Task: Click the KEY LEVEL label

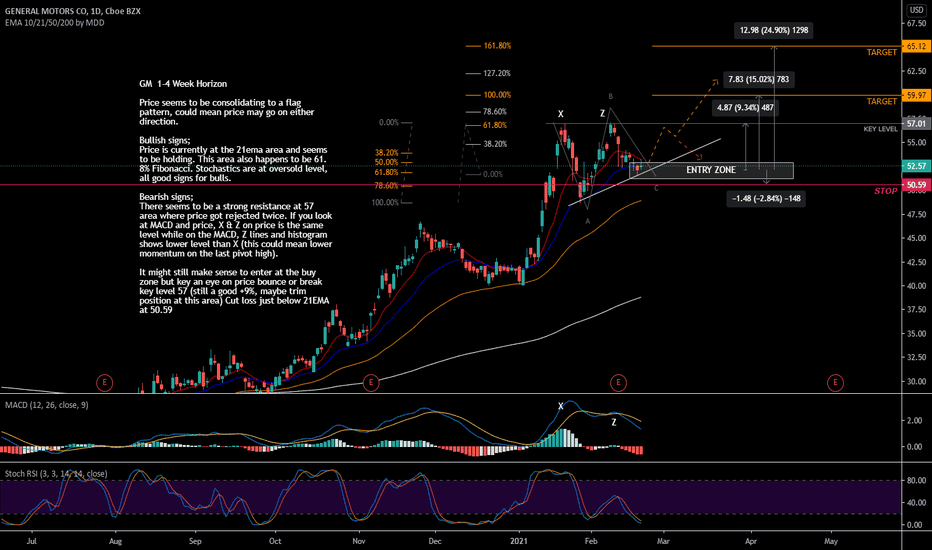Action: click(880, 129)
